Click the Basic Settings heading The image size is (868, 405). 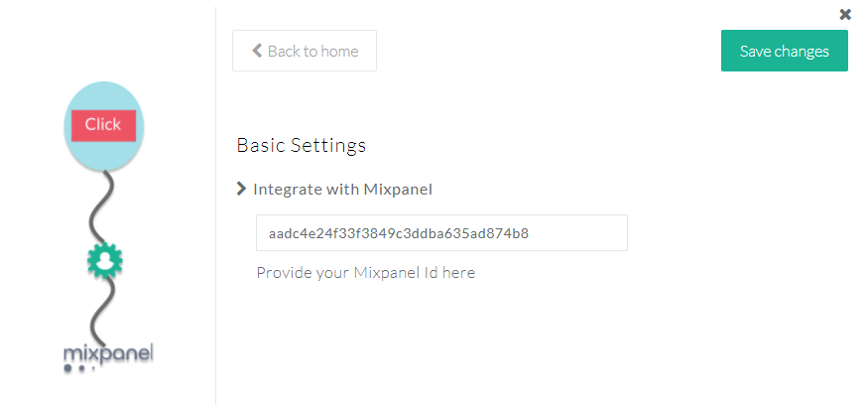coord(302,145)
